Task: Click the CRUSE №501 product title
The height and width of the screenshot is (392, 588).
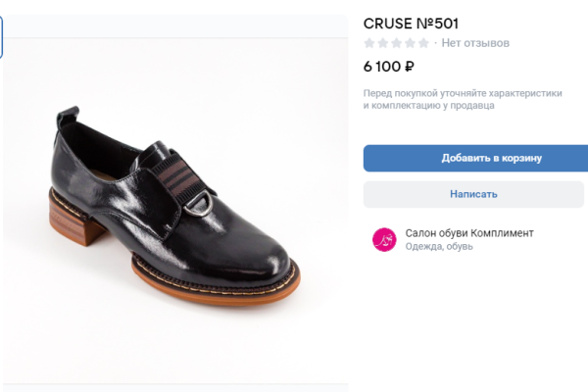Action: click(411, 23)
